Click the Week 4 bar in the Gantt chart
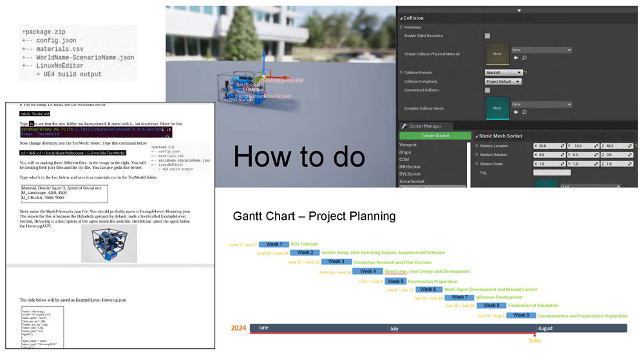The height and width of the screenshot is (363, 644). coord(368,271)
